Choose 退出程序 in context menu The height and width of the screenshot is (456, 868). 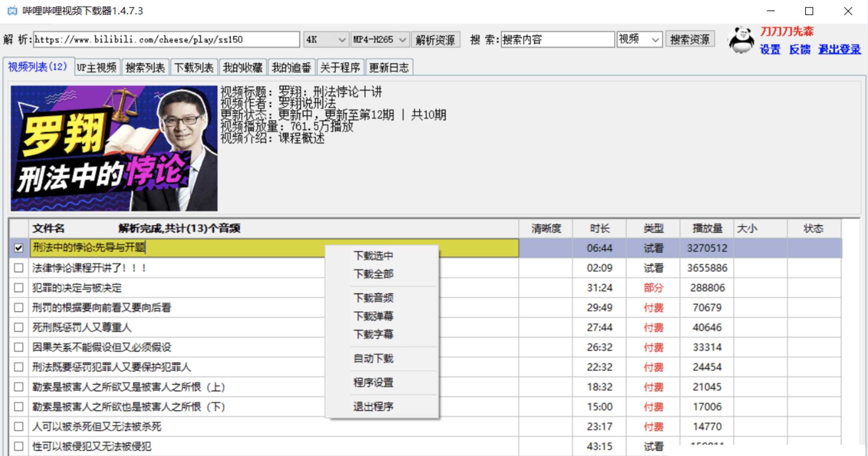tap(373, 406)
